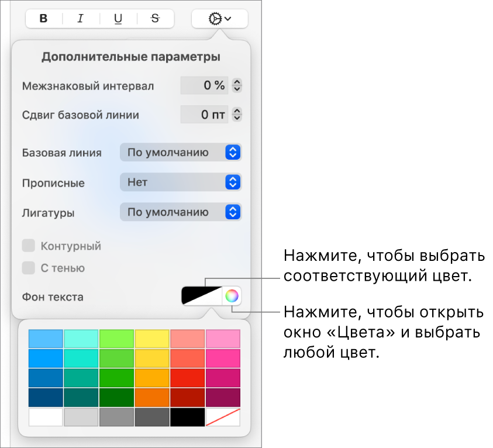Select the medium green swatch in second row
Viewport: 493px width, 448px height.
(116, 359)
